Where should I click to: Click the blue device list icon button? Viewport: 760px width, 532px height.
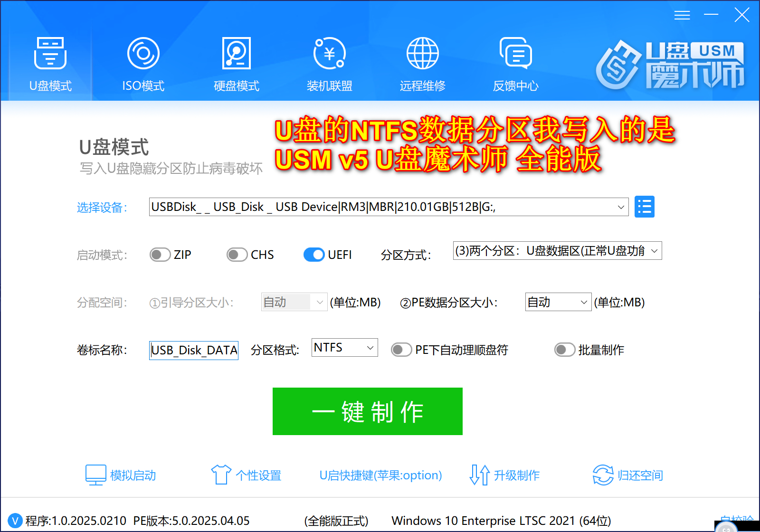645,207
